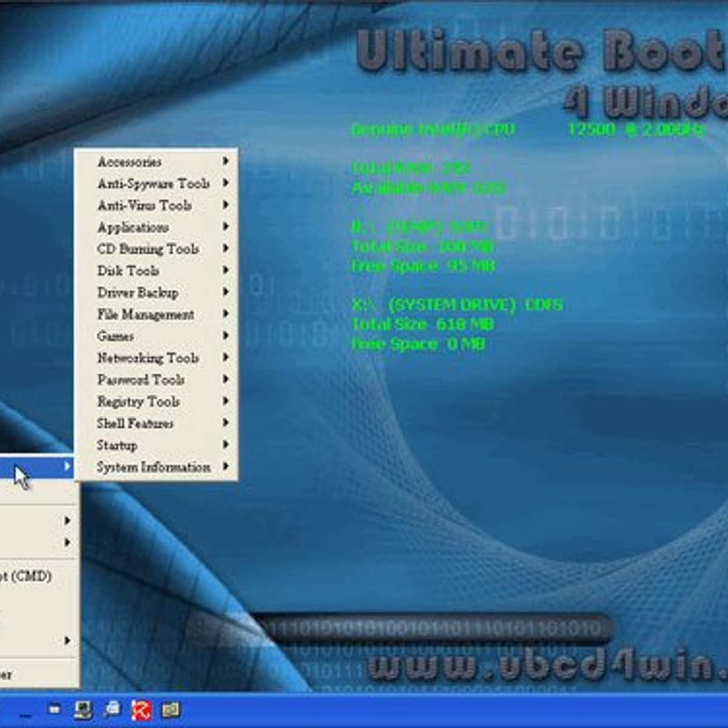728x728 pixels.
Task: Open System Information submenu
Action: pos(153,467)
